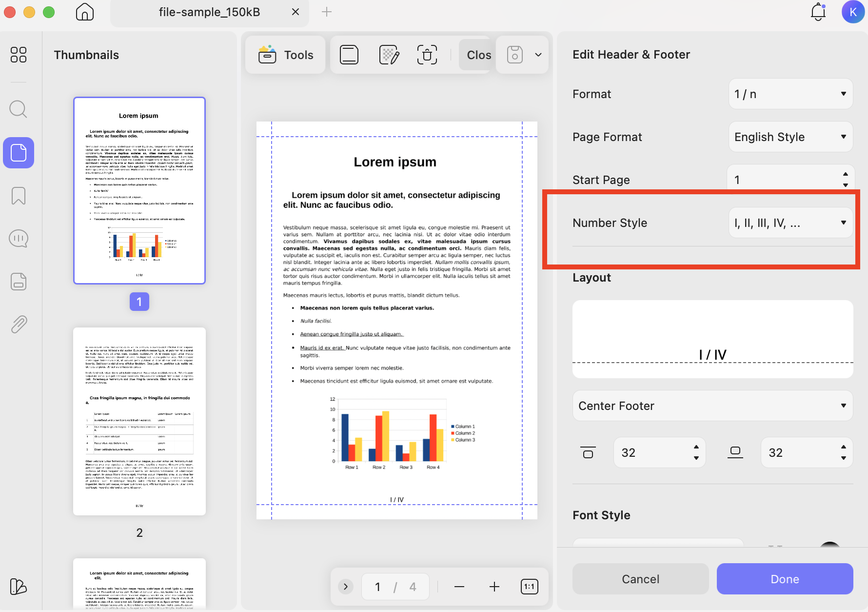Click the Done button
The image size is (868, 612).
[784, 579]
